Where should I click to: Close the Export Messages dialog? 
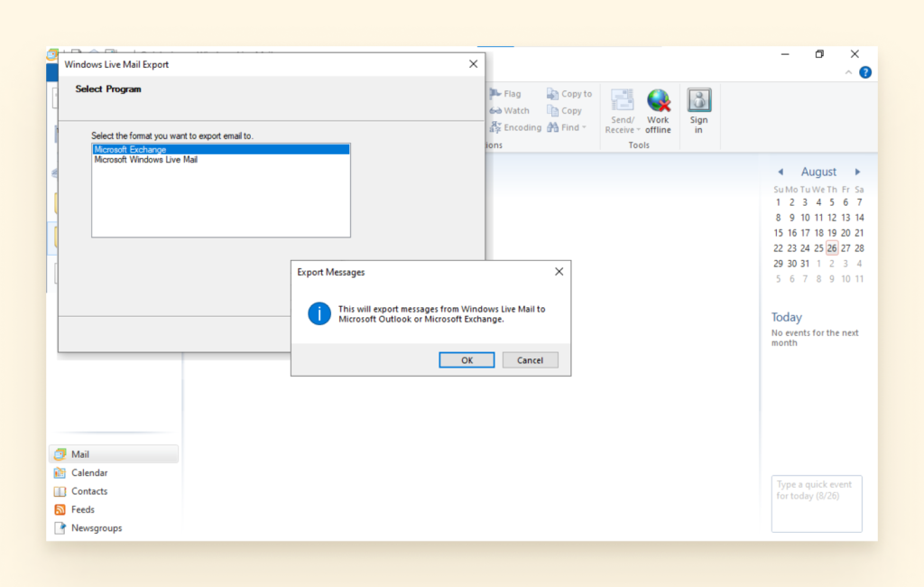pyautogui.click(x=559, y=272)
